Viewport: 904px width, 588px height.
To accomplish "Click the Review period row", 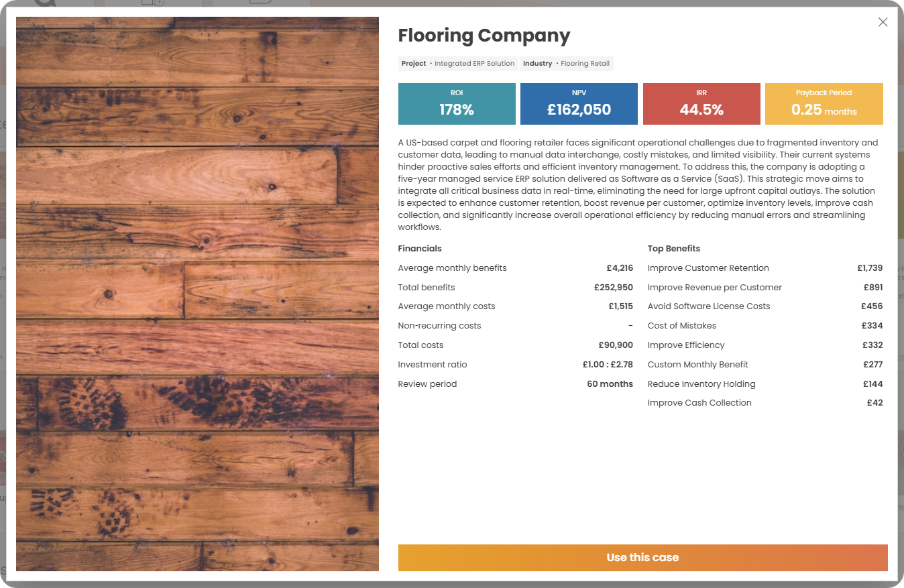I will pos(516,384).
